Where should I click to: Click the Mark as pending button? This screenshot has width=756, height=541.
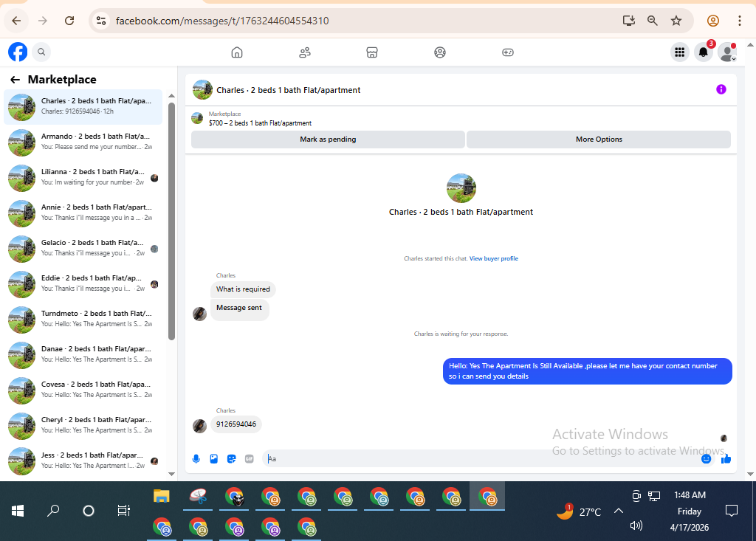[x=328, y=139]
